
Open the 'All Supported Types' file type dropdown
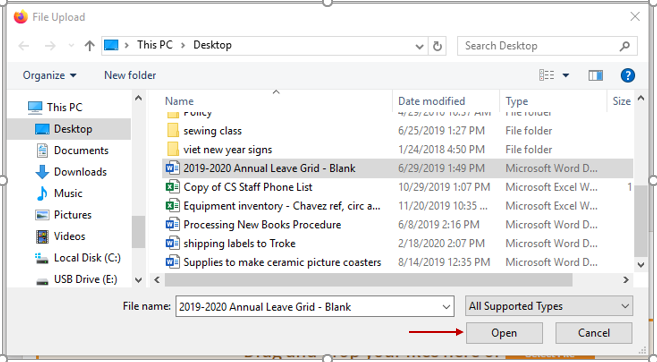(x=549, y=306)
